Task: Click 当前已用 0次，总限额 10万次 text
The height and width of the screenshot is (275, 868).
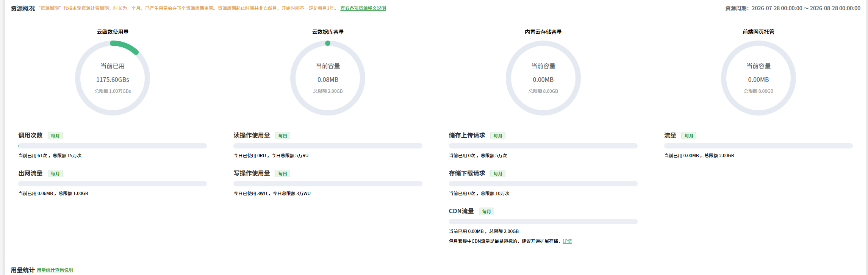Action: coord(479,194)
